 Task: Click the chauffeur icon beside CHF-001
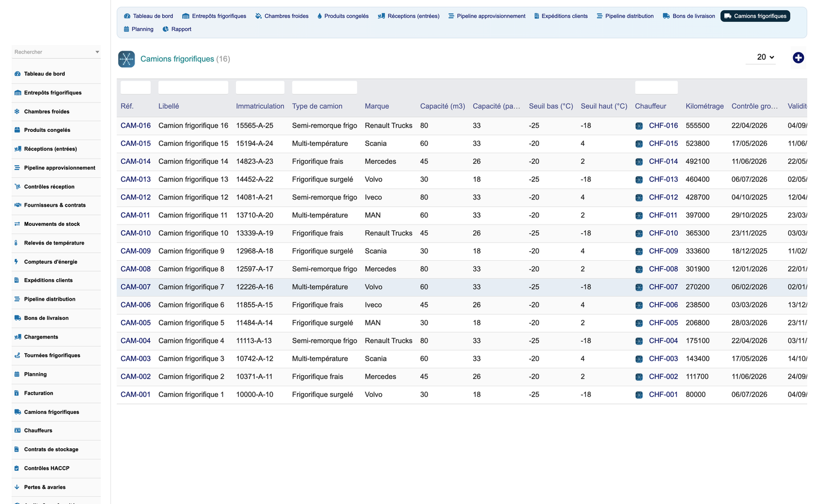point(639,395)
